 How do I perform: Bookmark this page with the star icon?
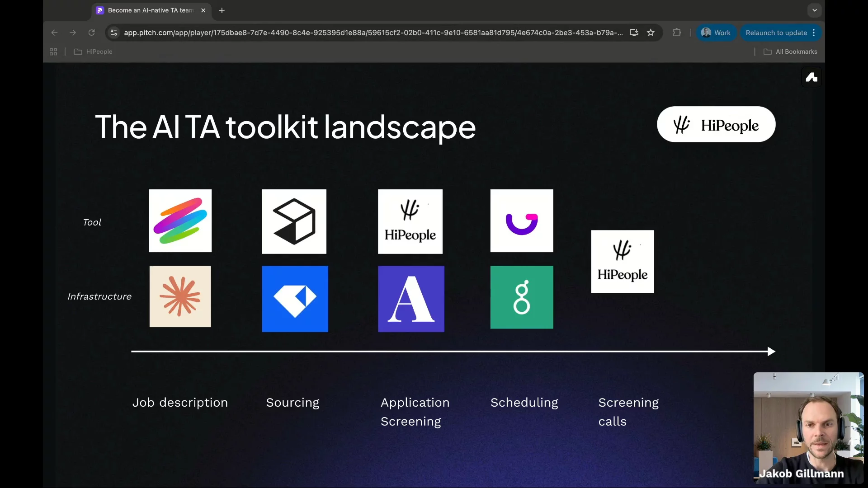pyautogui.click(x=651, y=33)
